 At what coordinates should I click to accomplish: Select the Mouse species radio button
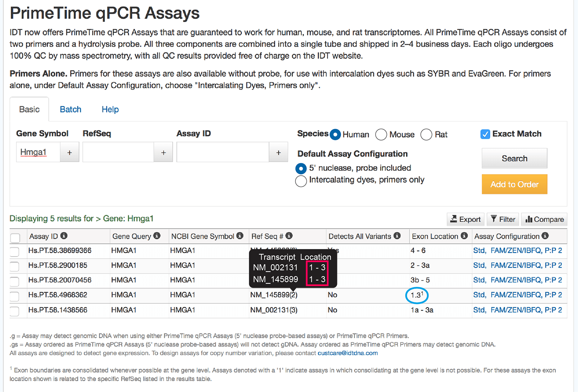[x=381, y=135]
